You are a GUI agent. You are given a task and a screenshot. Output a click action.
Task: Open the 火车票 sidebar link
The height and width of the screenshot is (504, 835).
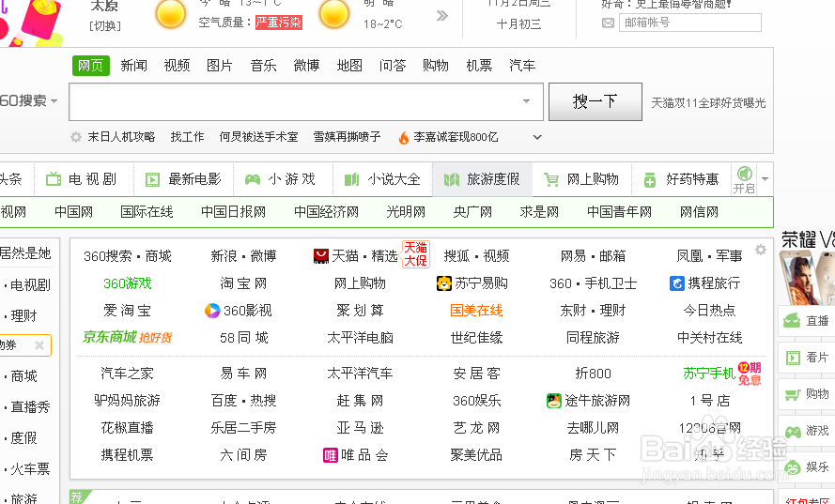[30, 469]
